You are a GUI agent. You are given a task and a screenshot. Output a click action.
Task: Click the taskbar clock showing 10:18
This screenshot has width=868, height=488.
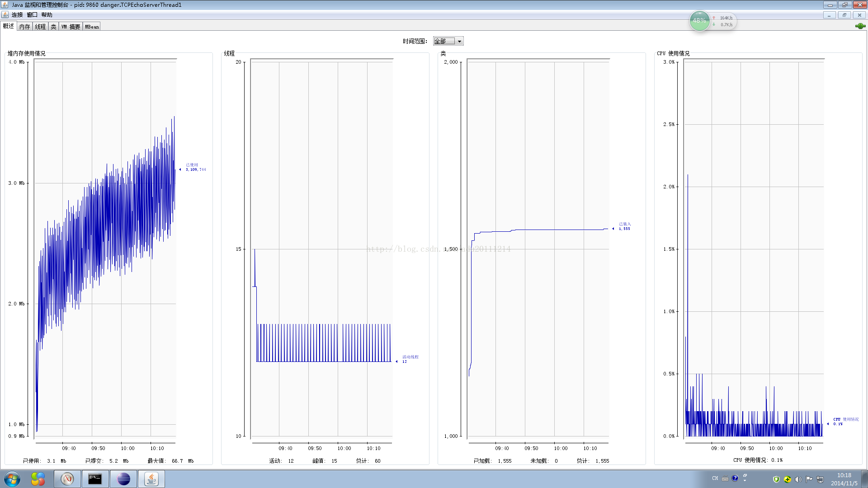click(x=844, y=479)
